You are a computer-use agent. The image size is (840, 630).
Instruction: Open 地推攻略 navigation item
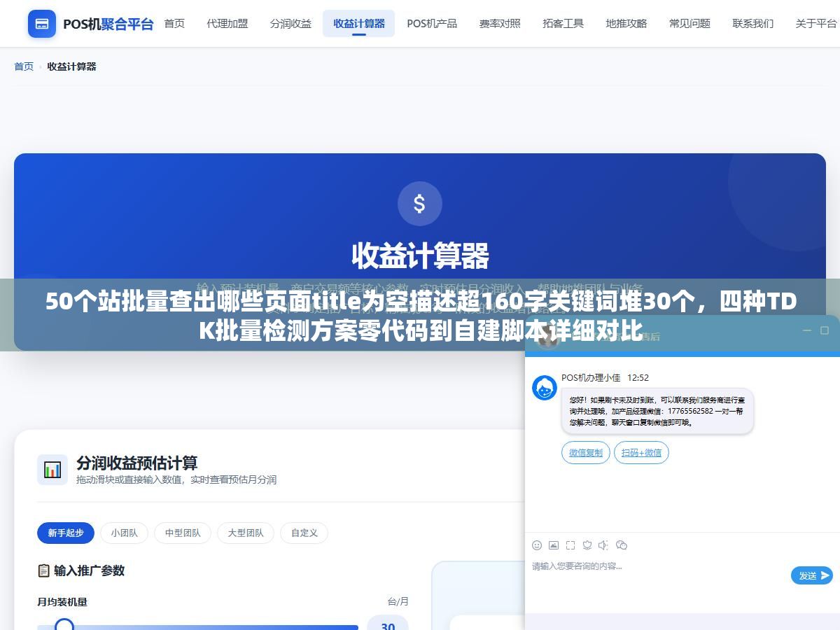click(x=626, y=23)
